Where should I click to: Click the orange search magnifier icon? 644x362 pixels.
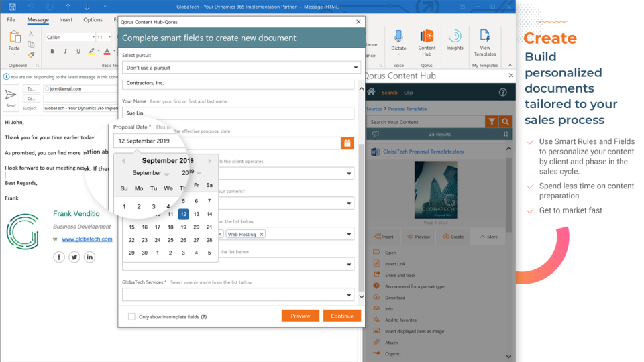pos(506,122)
